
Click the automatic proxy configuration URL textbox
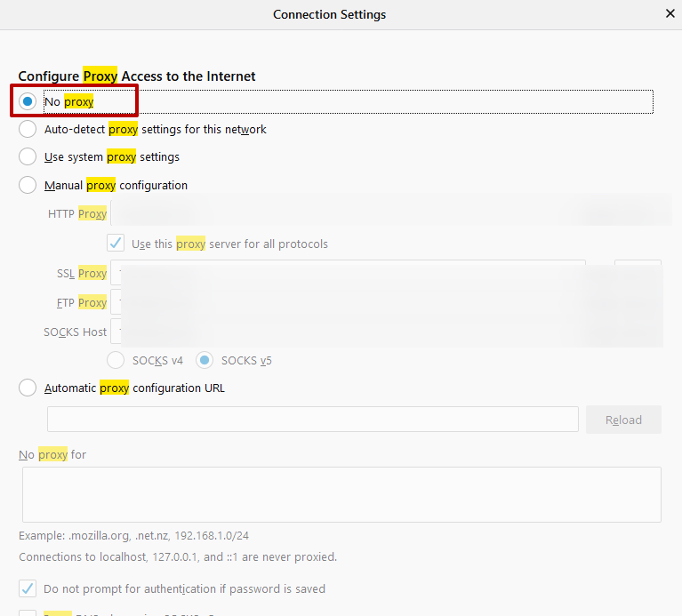312,420
